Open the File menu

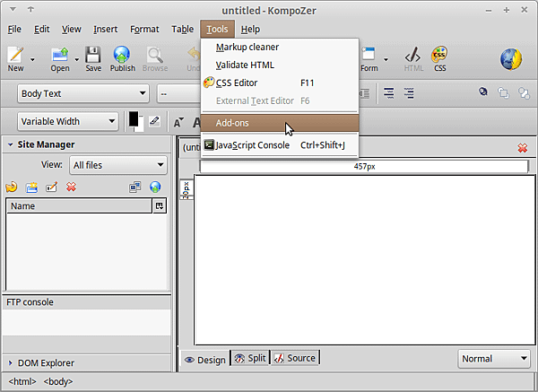(14, 30)
